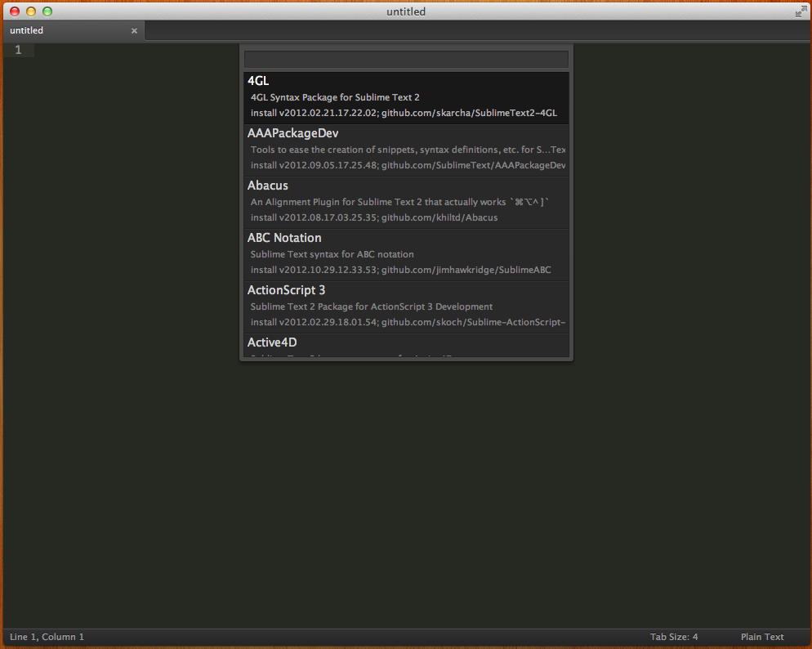
Task: Click the empty tab bar beside untitled tab
Action: [474, 31]
